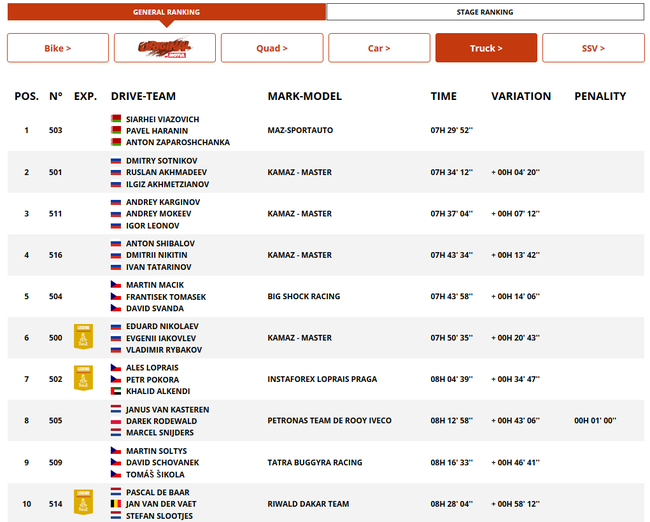This screenshot has height=522, width=650.
Task: Click Russian flag beside Eduard Nikolaev
Action: click(x=116, y=326)
